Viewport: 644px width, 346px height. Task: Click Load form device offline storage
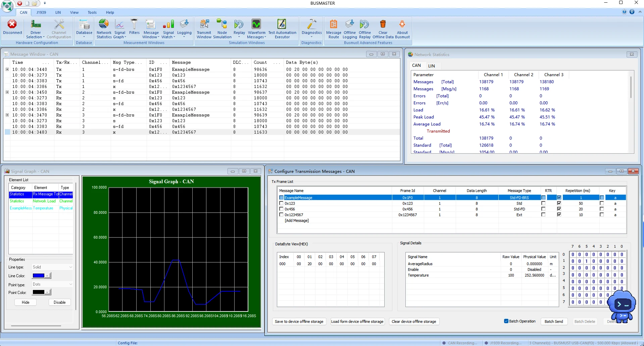[357, 322]
